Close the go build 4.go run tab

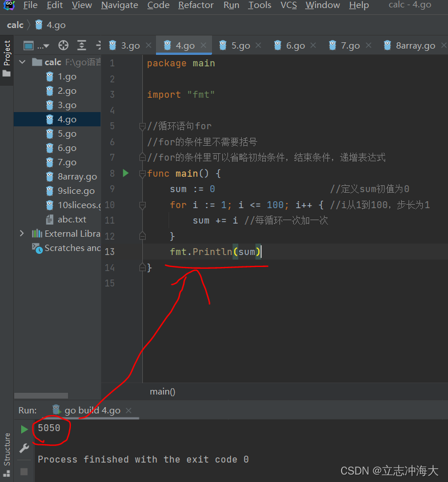click(129, 411)
